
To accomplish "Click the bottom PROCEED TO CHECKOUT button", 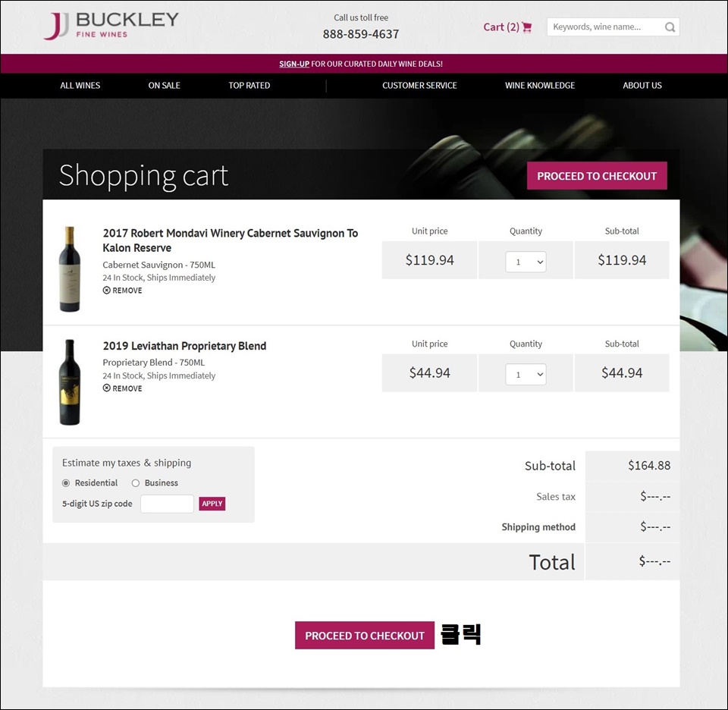I will pos(365,635).
